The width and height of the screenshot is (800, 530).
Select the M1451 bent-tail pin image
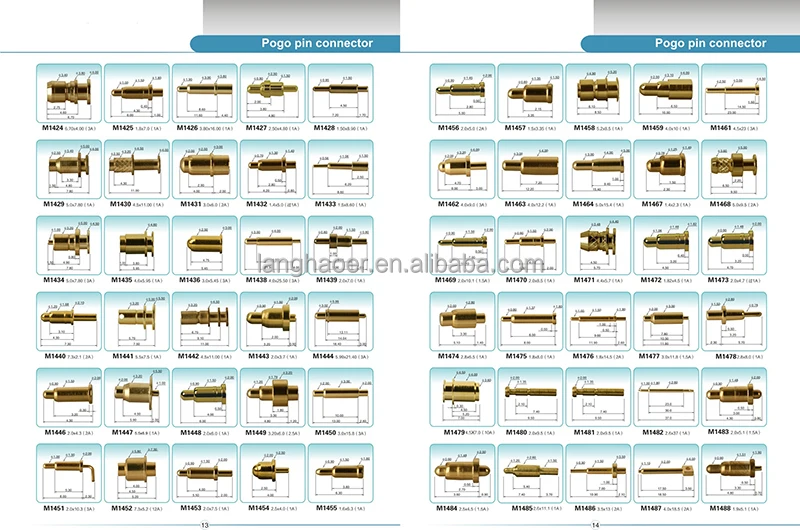point(69,473)
